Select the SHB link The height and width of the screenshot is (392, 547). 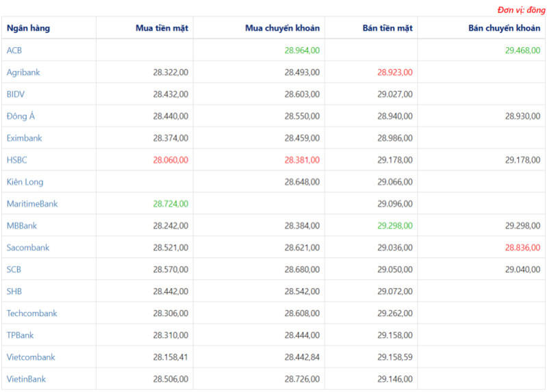pos(14,291)
